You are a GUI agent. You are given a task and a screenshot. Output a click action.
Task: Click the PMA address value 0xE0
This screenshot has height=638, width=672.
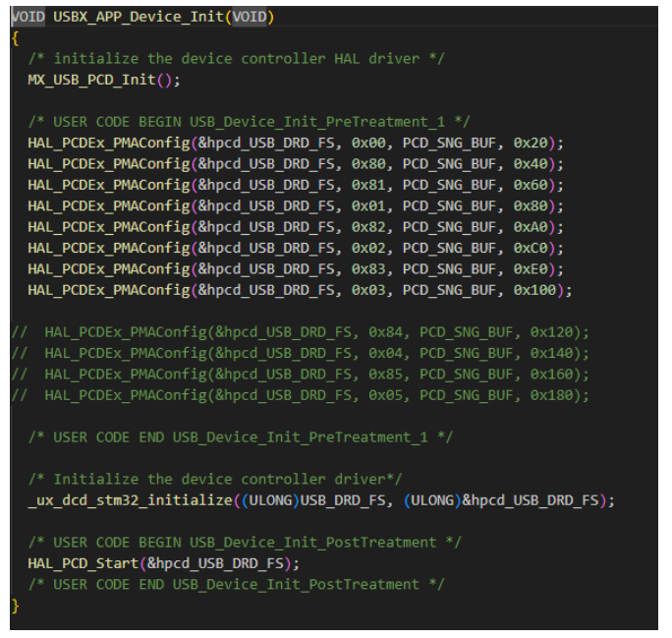point(531,268)
